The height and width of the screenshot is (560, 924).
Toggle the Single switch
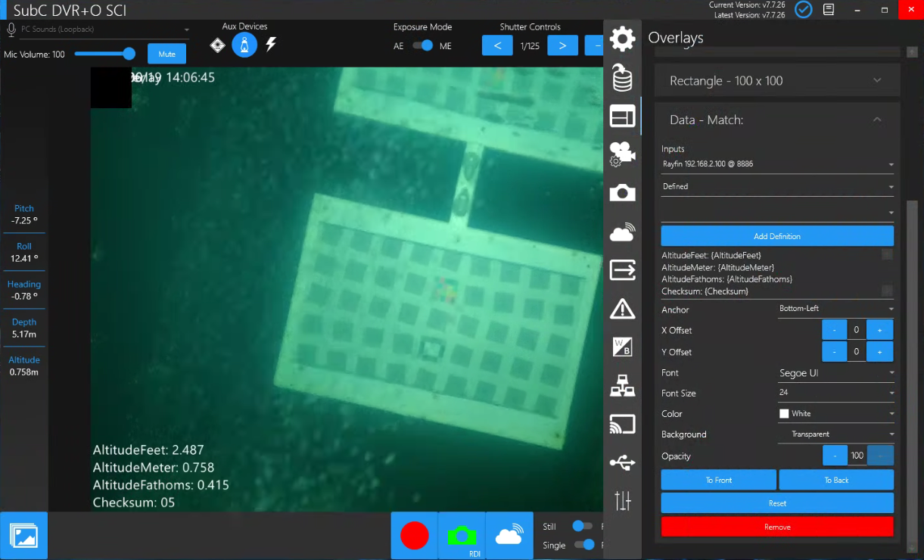[x=583, y=545]
